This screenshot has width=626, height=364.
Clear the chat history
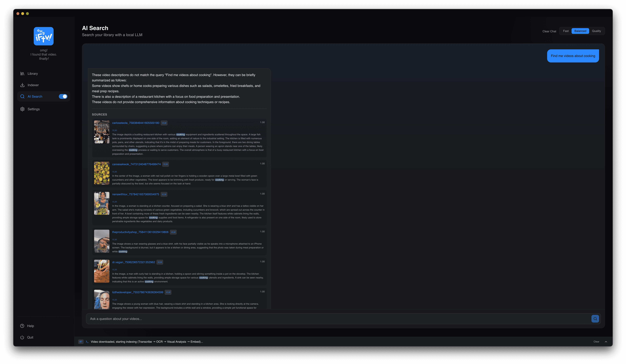549,31
